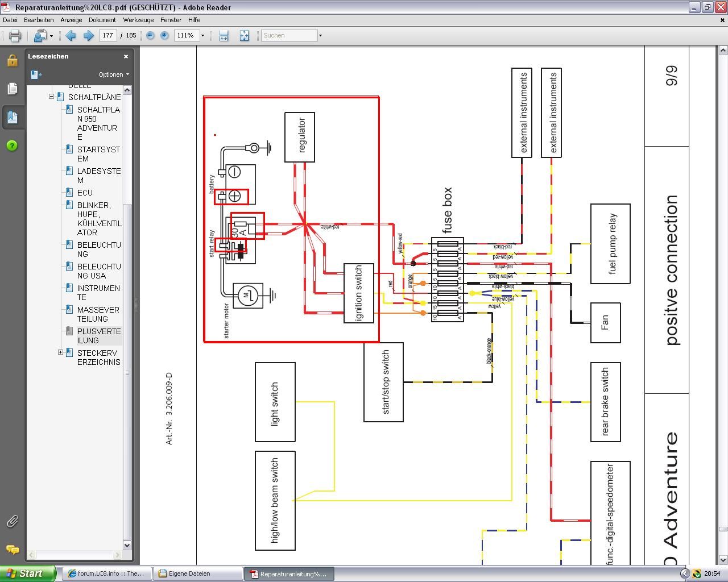Expand the STECKERVERZEICHNIS bookmark
This screenshot has width=728, height=582.
(61, 352)
